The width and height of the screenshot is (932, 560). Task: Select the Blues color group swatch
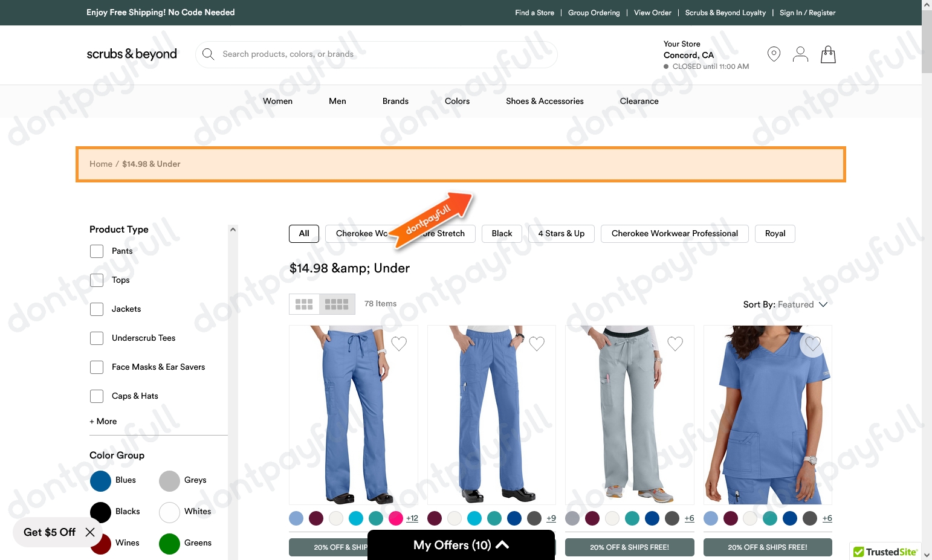point(101,480)
